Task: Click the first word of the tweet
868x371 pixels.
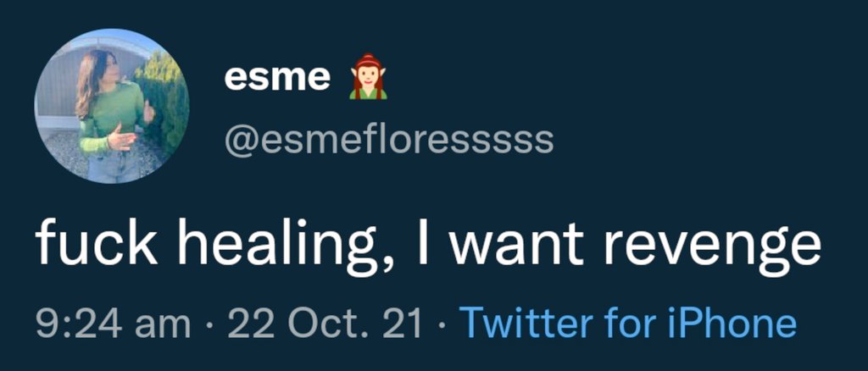Action: point(95,244)
